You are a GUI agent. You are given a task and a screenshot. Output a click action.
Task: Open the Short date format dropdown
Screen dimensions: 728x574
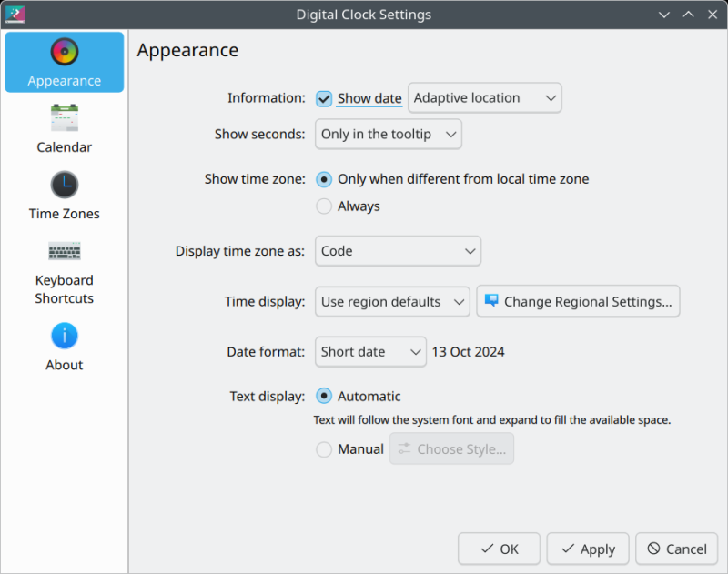point(370,351)
